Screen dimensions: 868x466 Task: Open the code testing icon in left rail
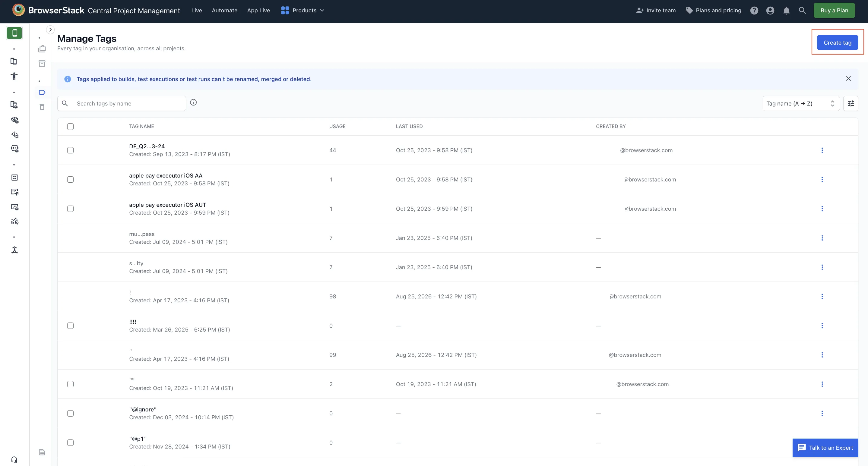pos(14,134)
